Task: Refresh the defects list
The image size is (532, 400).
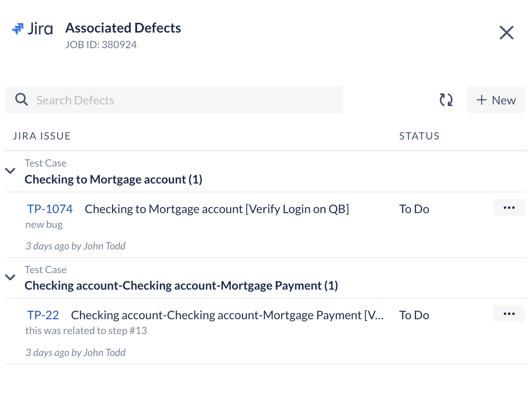Action: point(446,100)
